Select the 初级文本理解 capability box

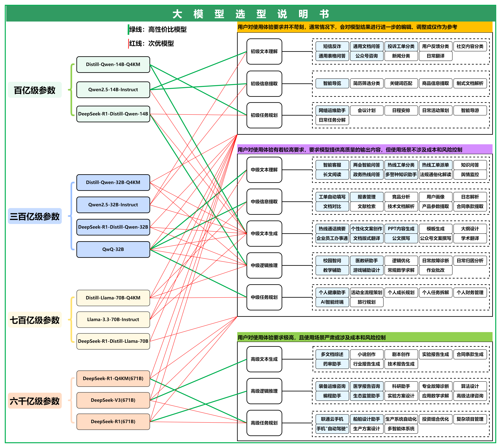[264, 51]
